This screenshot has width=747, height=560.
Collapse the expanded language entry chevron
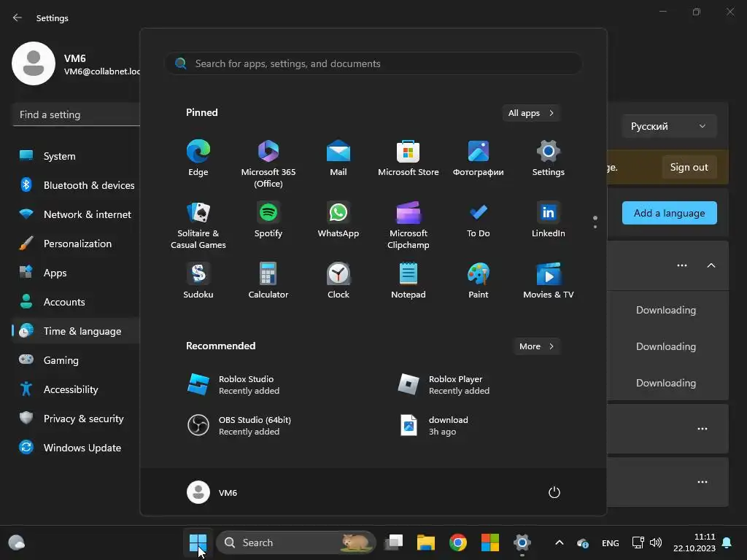coord(711,265)
